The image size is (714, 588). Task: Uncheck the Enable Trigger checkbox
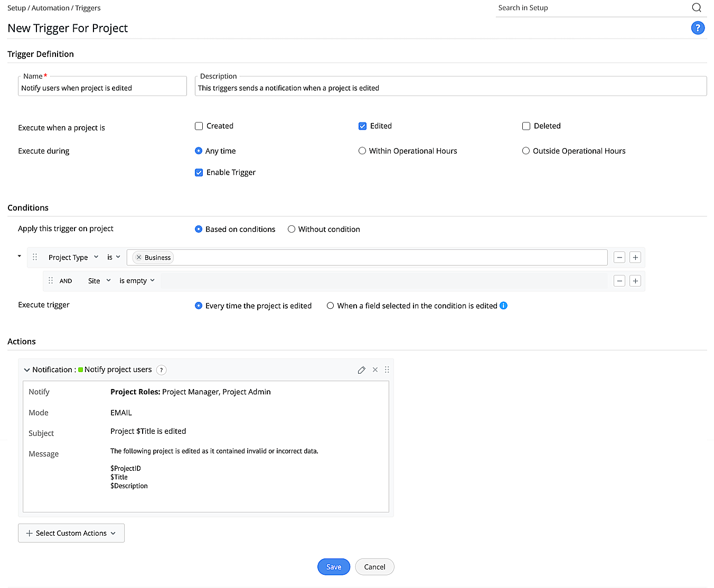[x=199, y=173]
